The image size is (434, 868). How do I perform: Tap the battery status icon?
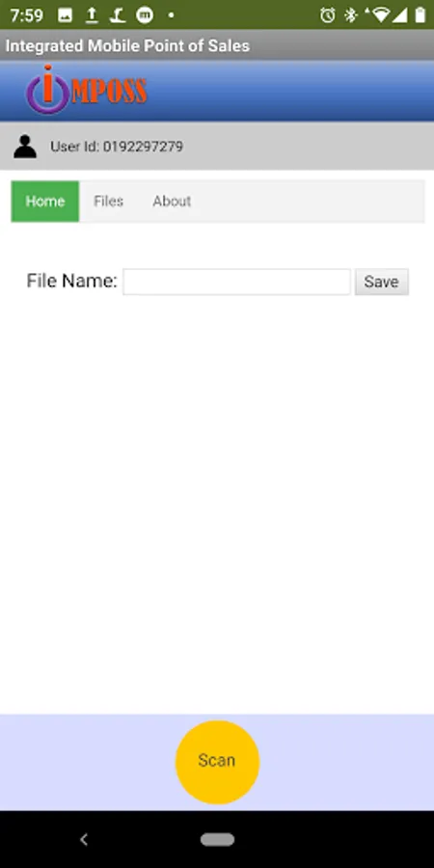(x=420, y=14)
